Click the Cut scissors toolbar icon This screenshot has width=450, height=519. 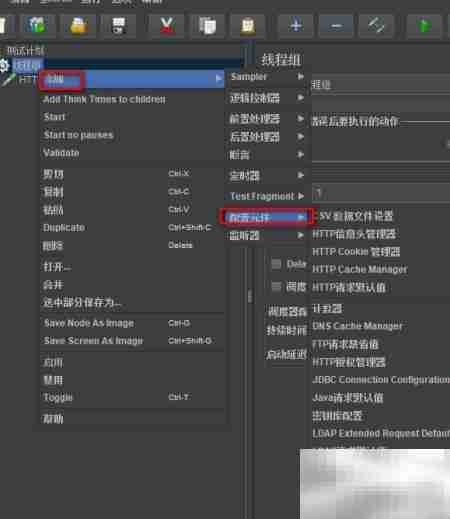tap(167, 25)
